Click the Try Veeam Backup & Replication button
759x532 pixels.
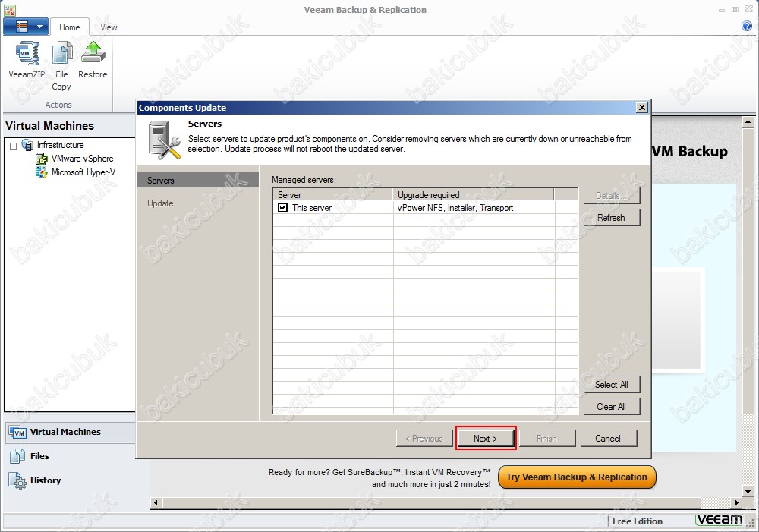[577, 477]
